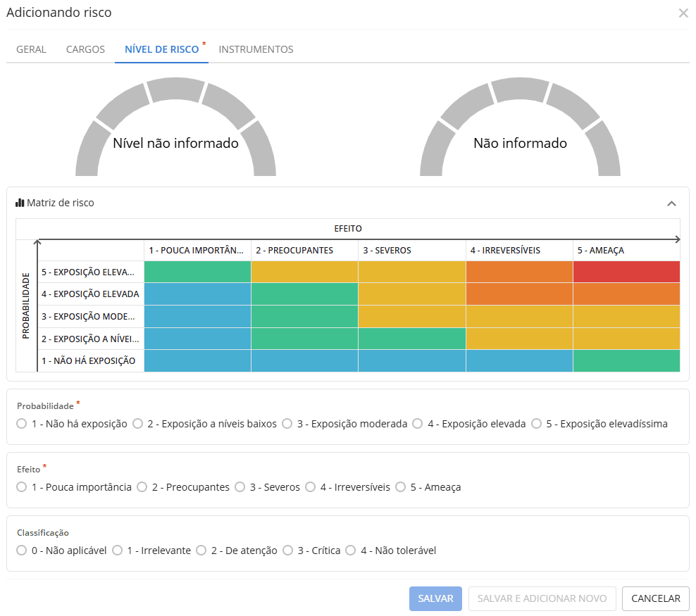Pick 5 - Exposição elevadíssima probability
696x616 pixels.
(x=537, y=424)
